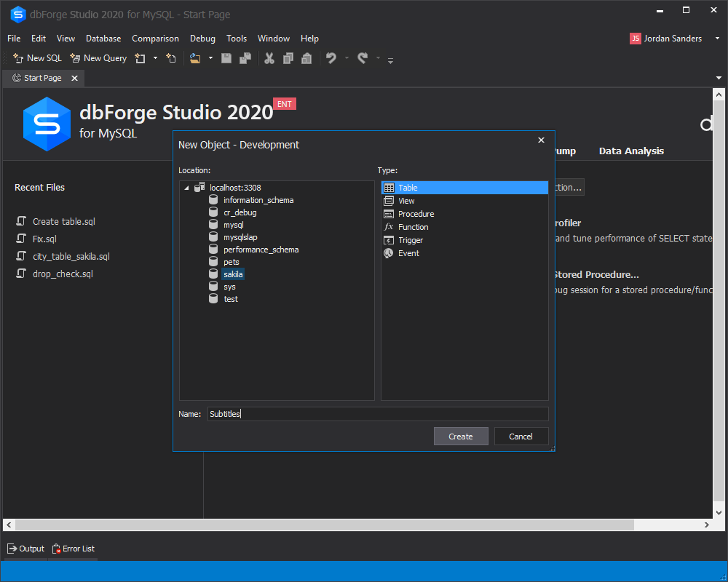Open the Output panel
This screenshot has width=728, height=582.
click(x=26, y=549)
